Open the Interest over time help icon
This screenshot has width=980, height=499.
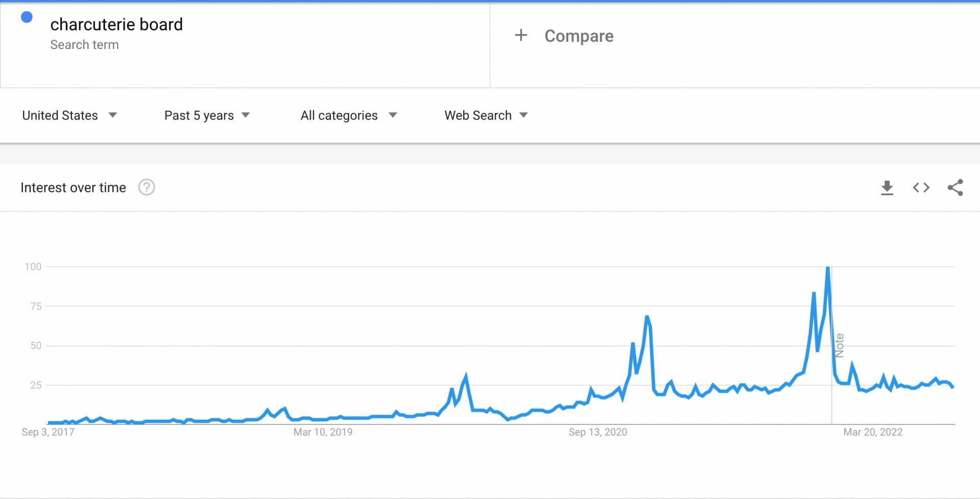(x=146, y=187)
